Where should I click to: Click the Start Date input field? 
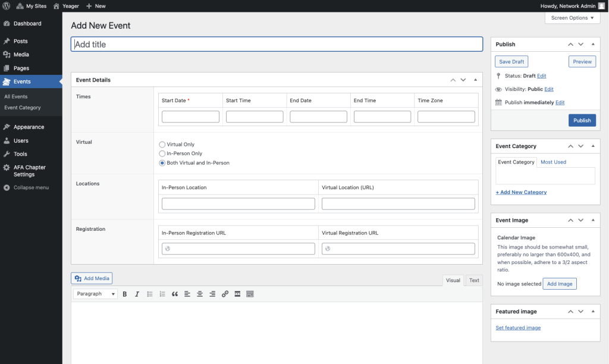pyautogui.click(x=190, y=117)
